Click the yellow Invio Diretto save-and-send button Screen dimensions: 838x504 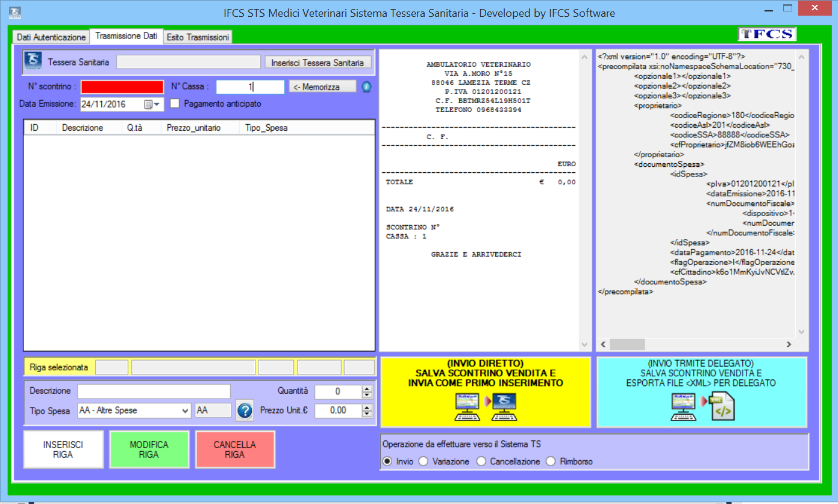[486, 392]
